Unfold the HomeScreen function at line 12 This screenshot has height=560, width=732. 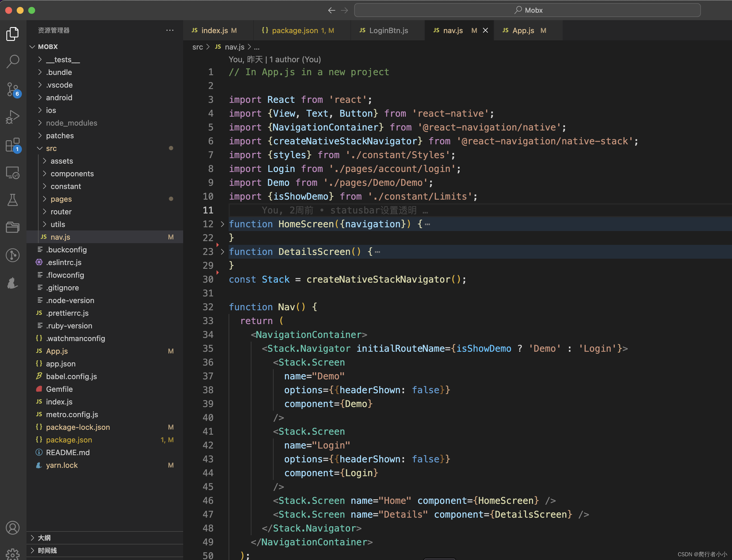(x=223, y=224)
